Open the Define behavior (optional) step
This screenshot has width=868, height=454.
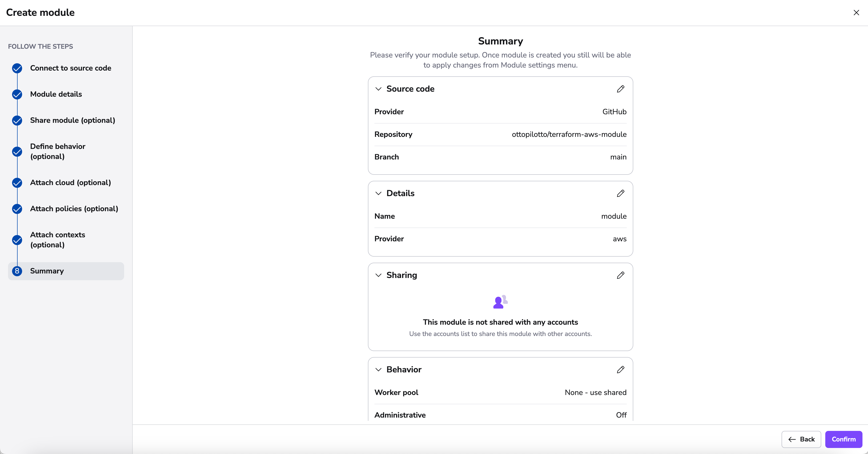[x=58, y=151]
